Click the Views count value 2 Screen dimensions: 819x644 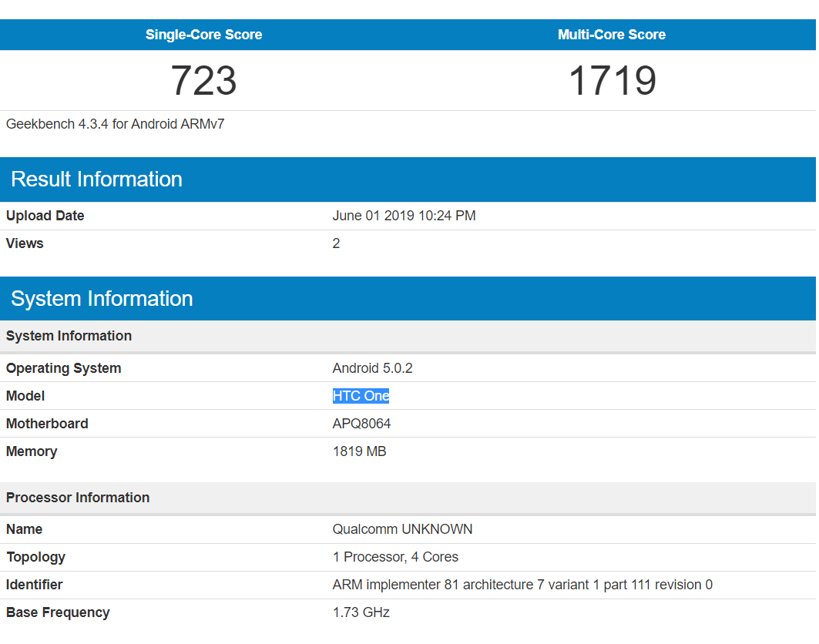337,243
